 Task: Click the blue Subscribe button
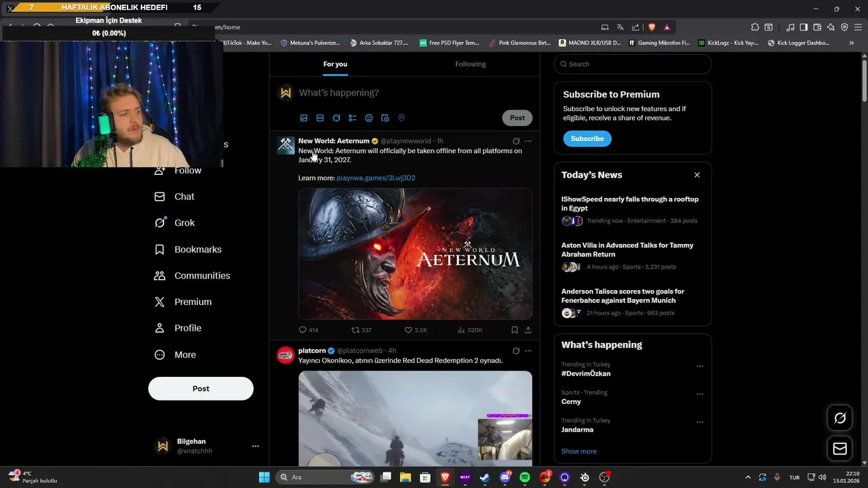(x=587, y=138)
